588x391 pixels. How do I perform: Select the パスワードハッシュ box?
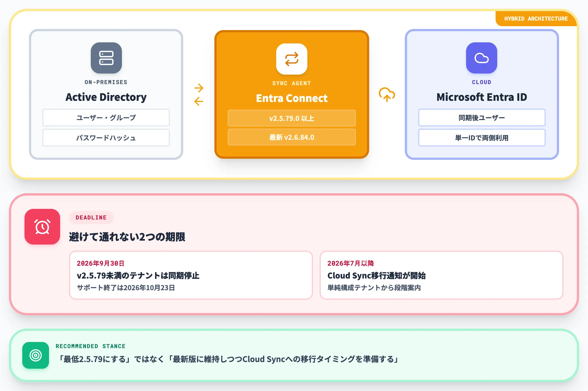pyautogui.click(x=106, y=138)
